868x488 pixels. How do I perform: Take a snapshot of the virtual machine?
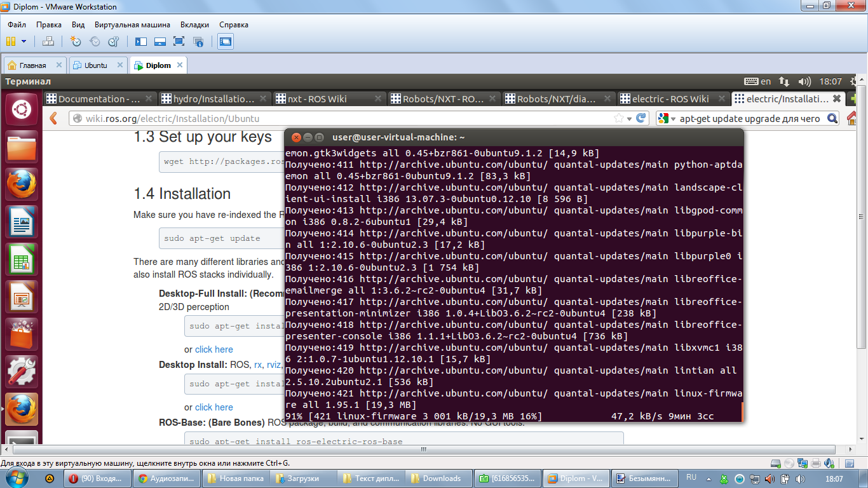tap(76, 41)
